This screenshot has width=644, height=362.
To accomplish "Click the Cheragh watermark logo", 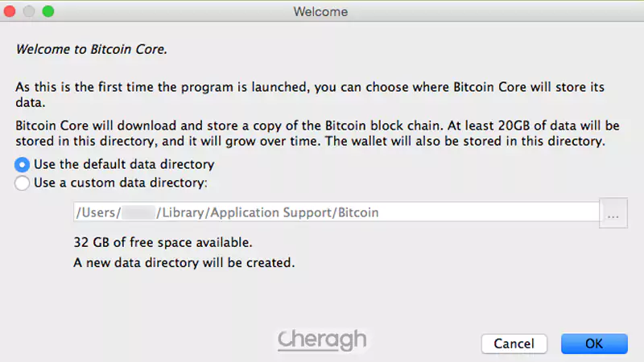I will tap(322, 341).
